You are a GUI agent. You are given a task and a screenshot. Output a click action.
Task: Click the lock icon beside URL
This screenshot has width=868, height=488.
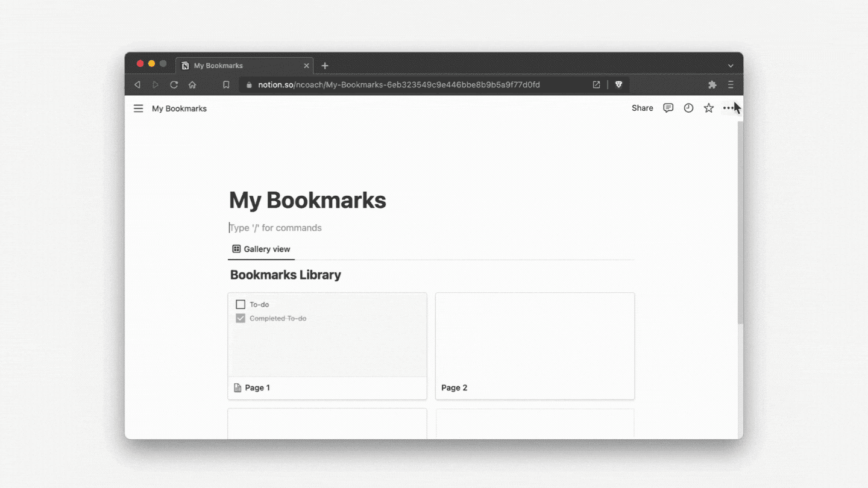click(x=249, y=85)
